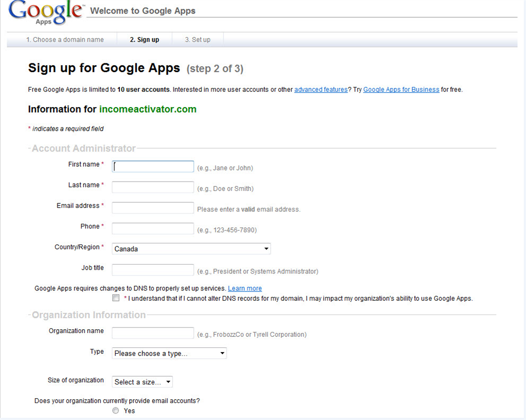Open the Country/Region dropdown showing Canada

191,249
